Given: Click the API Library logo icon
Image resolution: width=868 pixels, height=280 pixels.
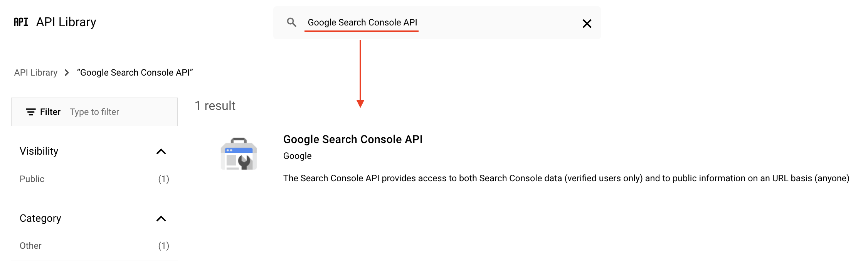Looking at the screenshot, I should [21, 22].
